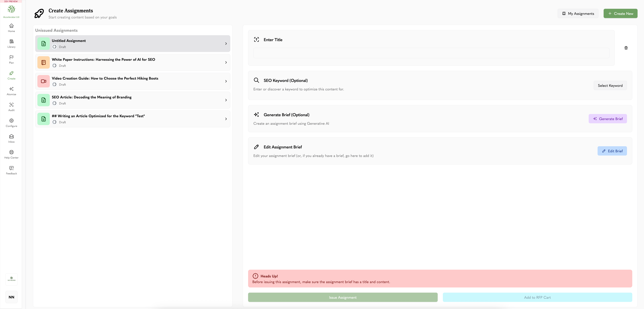Open the Atomize sparkle icon
Viewport: 644px width, 309px height.
point(11,89)
